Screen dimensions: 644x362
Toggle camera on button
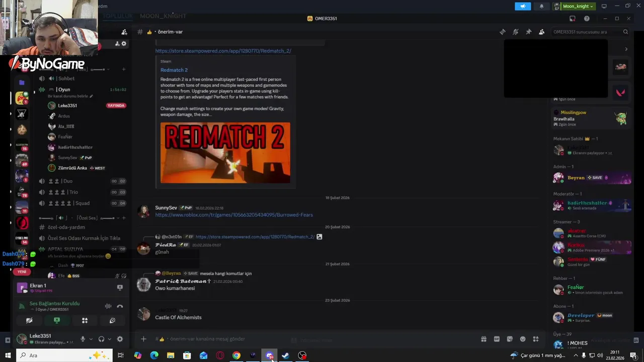29,320
